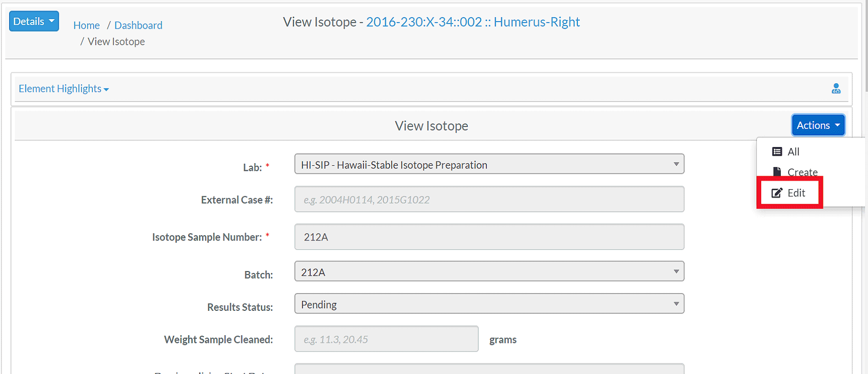Viewport: 868px width, 374px height.
Task: Click the Weight Sample Cleaned input field
Action: tap(386, 339)
